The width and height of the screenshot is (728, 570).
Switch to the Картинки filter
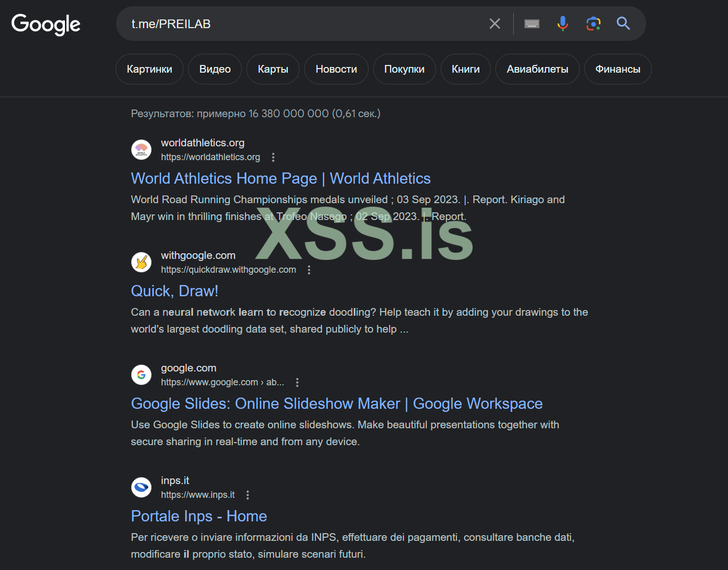149,69
